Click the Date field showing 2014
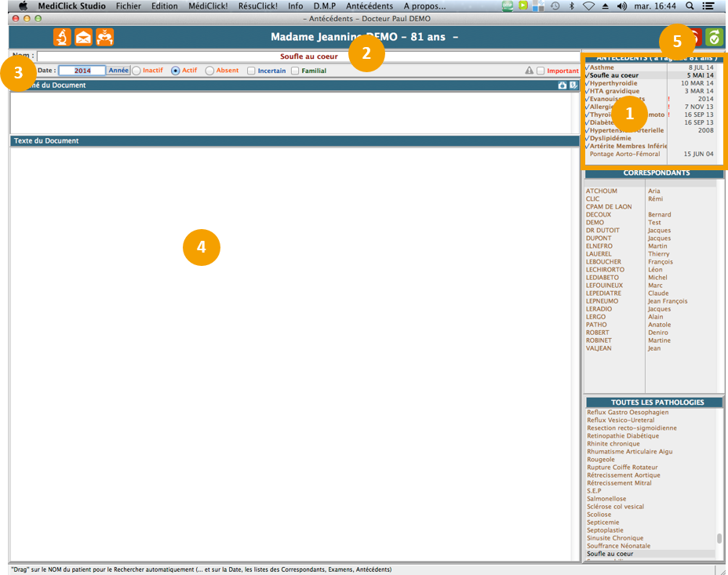The width and height of the screenshot is (728, 575). point(82,71)
